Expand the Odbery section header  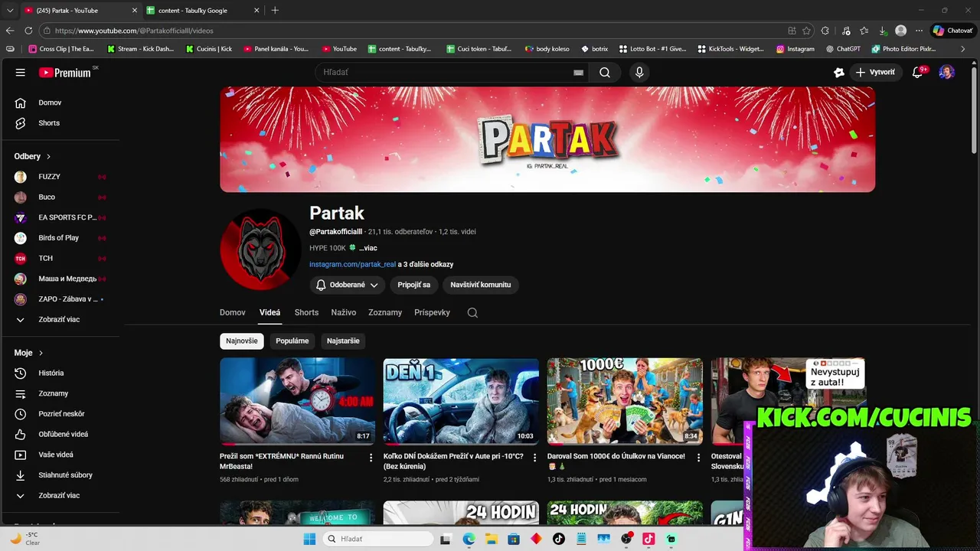(32, 156)
